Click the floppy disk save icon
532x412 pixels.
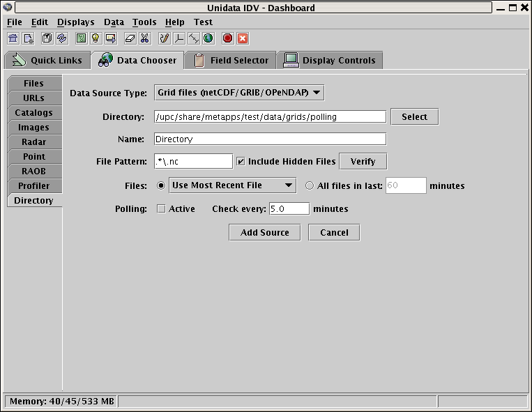[47, 38]
